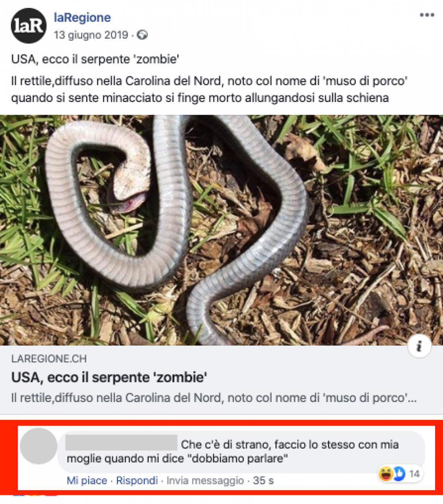Open the three-dot post options menu

[427, 15]
